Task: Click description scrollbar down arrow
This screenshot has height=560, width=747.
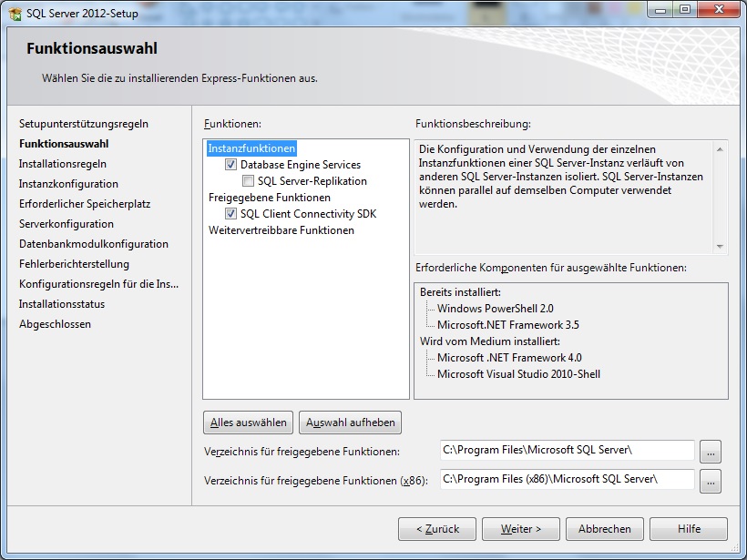Action: (x=720, y=246)
